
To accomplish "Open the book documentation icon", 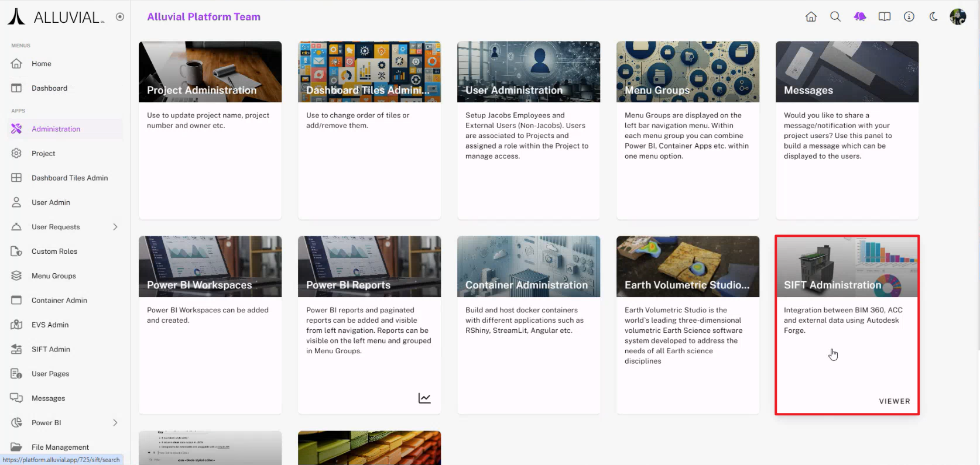I will 885,17.
